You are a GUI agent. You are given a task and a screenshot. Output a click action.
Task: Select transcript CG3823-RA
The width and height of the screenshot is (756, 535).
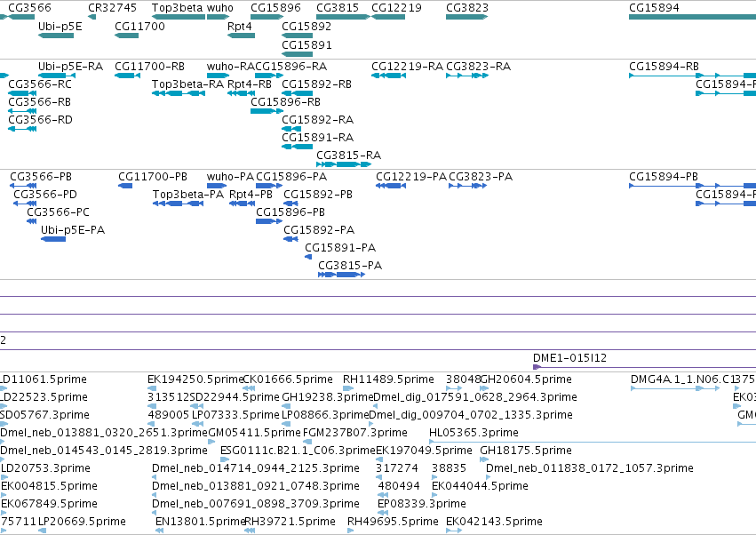click(x=478, y=67)
